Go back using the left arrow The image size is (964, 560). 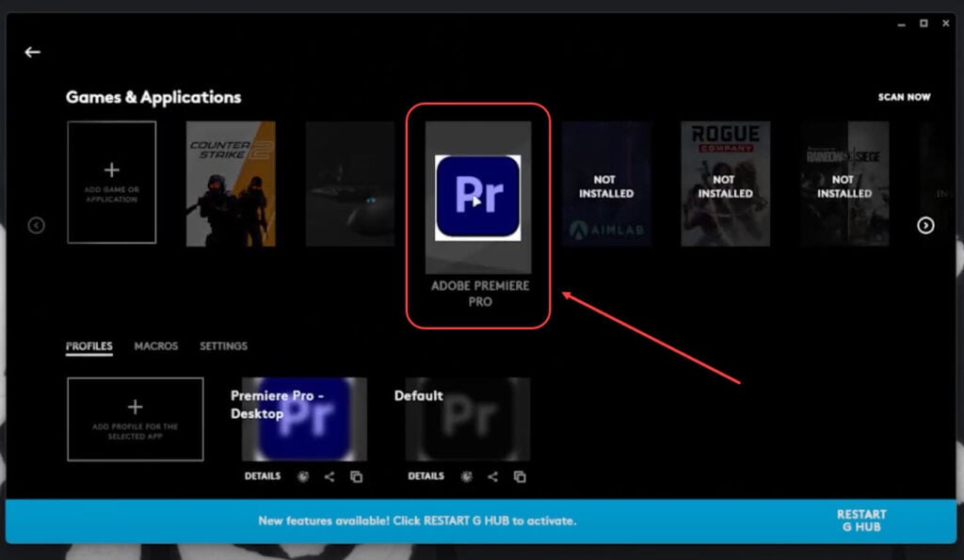pos(33,53)
